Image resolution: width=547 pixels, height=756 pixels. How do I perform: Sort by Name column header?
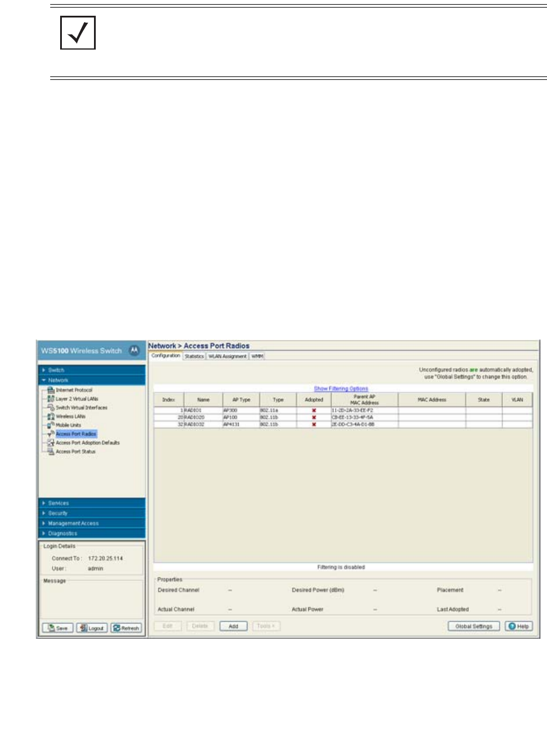coord(203,400)
